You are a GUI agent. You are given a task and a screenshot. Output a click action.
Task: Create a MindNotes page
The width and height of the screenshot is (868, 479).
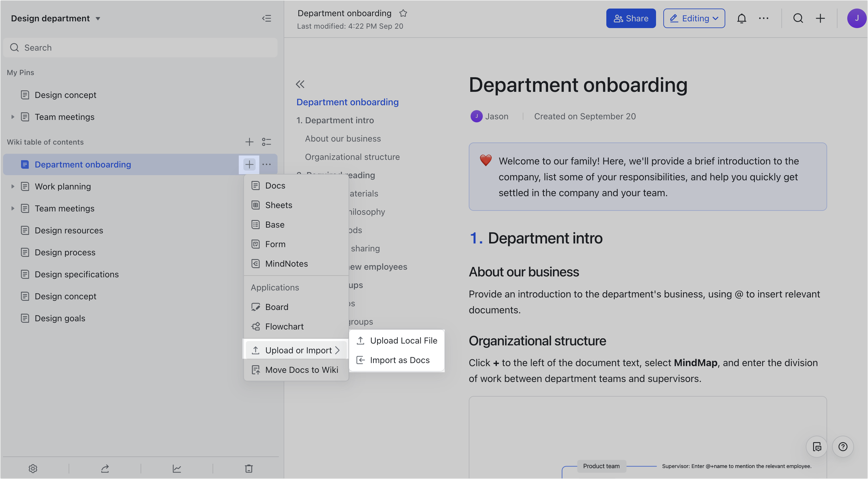[x=296, y=264]
